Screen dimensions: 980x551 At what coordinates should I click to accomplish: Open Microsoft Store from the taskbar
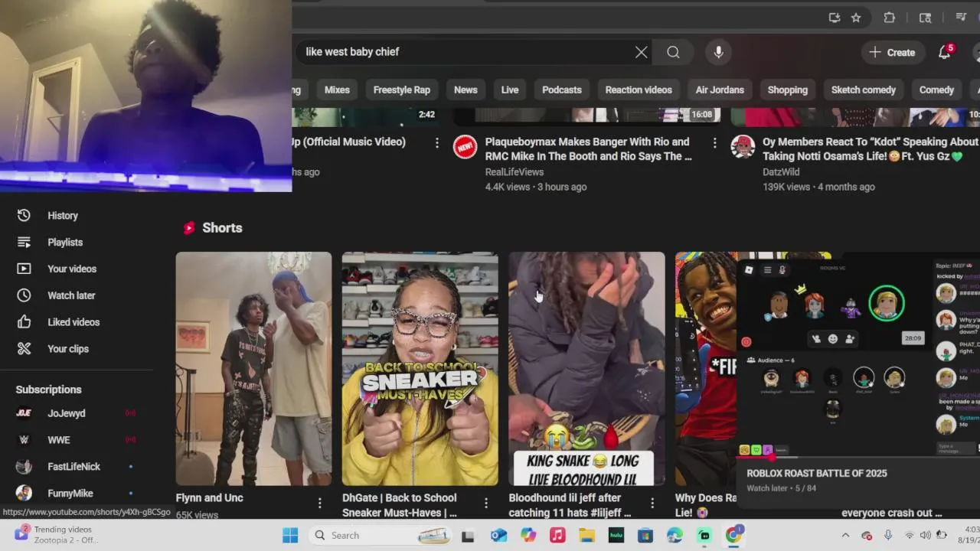(645, 536)
